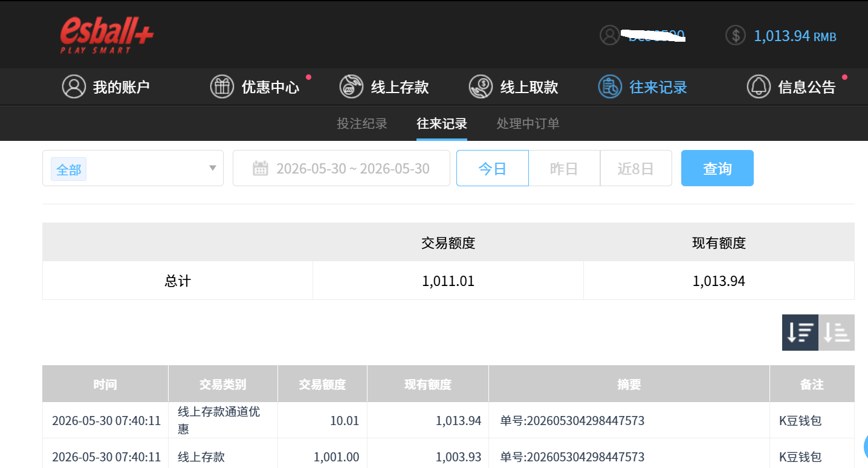Select the descending sort icon
Screen dimensions: 868x468
(800, 332)
